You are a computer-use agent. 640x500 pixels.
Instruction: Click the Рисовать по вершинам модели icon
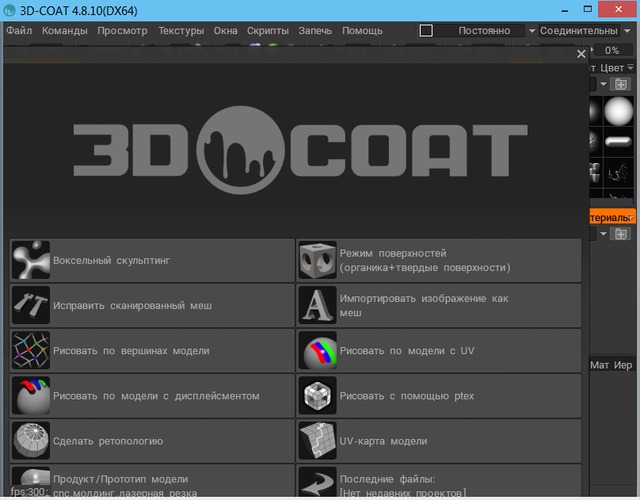point(31,351)
